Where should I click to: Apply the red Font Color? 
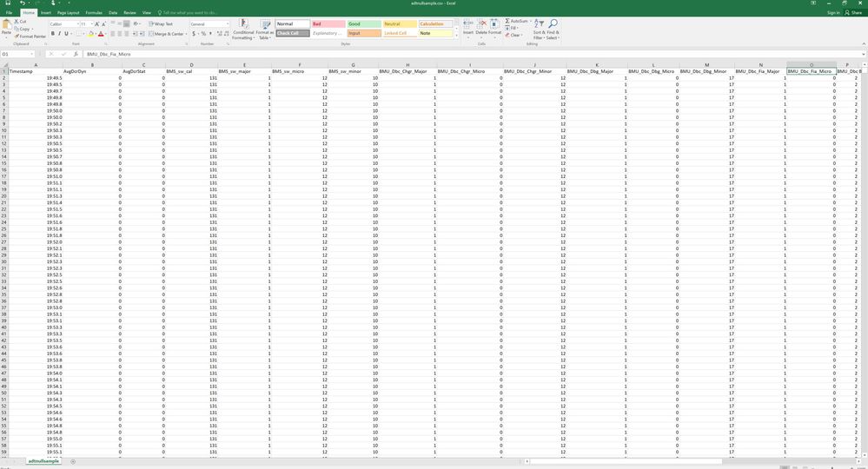(101, 34)
